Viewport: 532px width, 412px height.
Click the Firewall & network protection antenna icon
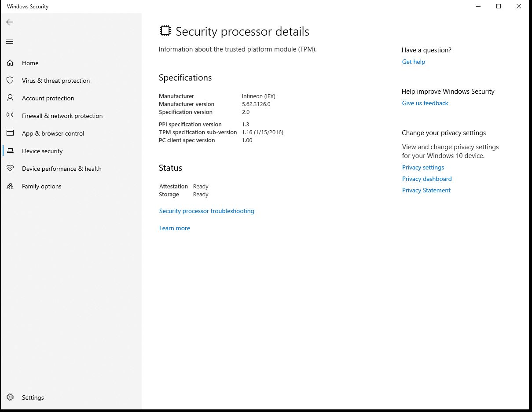pyautogui.click(x=10, y=116)
